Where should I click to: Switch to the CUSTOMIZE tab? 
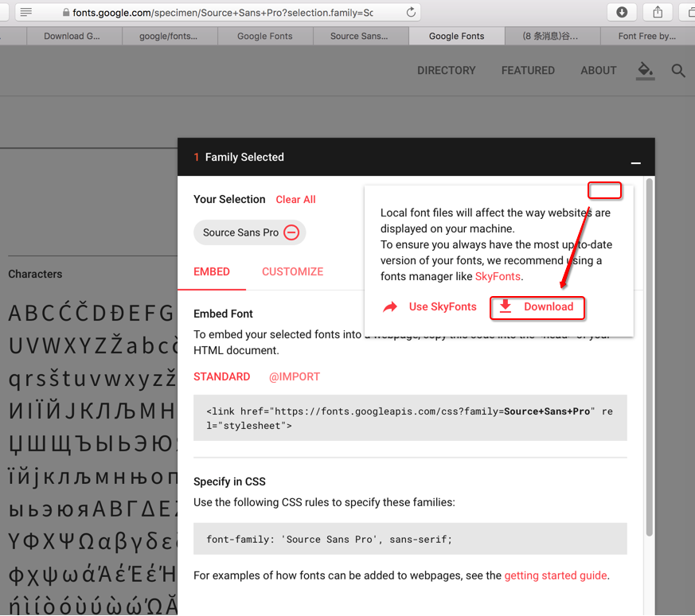pos(292,271)
